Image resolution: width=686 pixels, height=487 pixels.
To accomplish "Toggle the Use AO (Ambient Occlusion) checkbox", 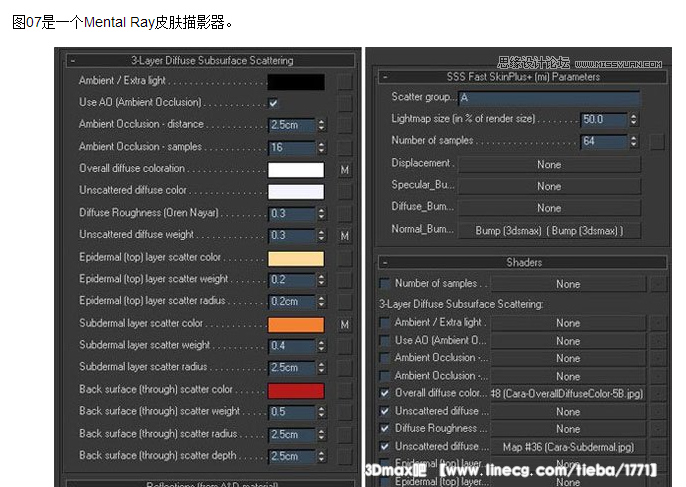I will click(x=273, y=103).
